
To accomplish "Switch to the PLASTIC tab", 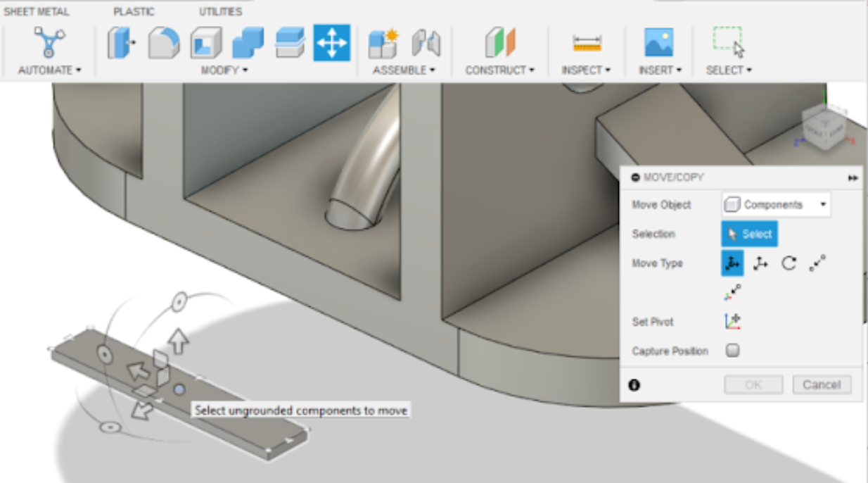I will coord(134,12).
